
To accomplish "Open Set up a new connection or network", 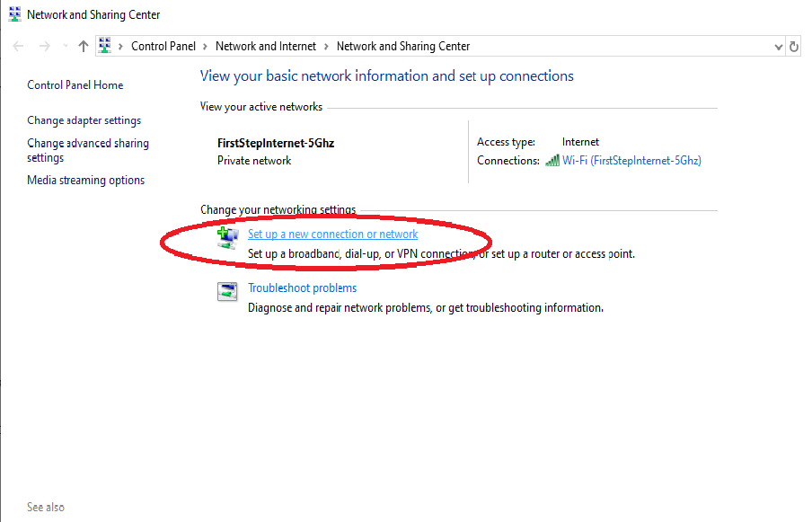I will click(332, 234).
